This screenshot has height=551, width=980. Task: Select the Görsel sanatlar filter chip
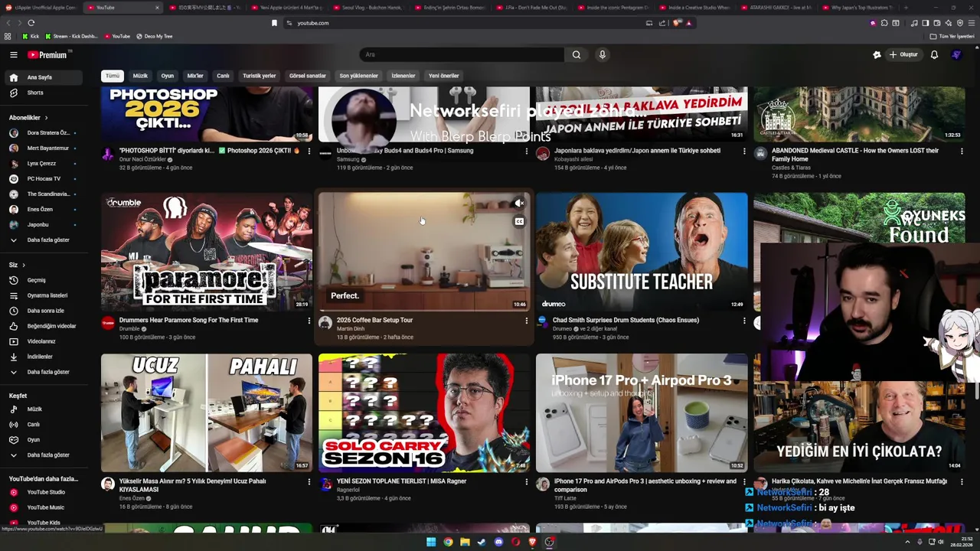click(x=307, y=76)
